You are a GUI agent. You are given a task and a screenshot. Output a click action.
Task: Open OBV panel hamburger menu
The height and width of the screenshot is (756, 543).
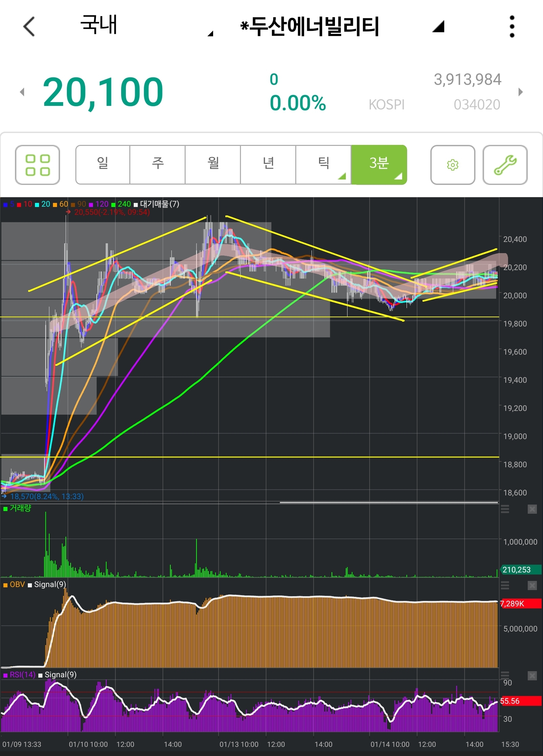coord(505,585)
